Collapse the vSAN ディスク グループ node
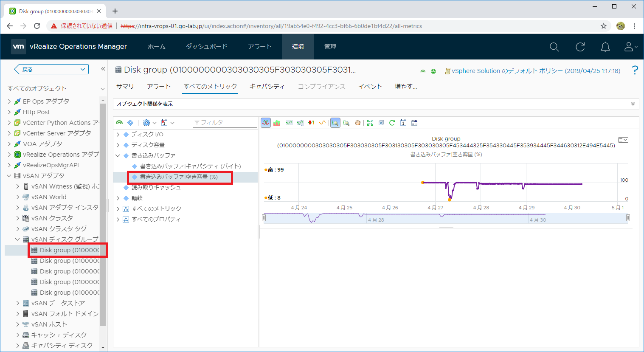 coord(17,239)
